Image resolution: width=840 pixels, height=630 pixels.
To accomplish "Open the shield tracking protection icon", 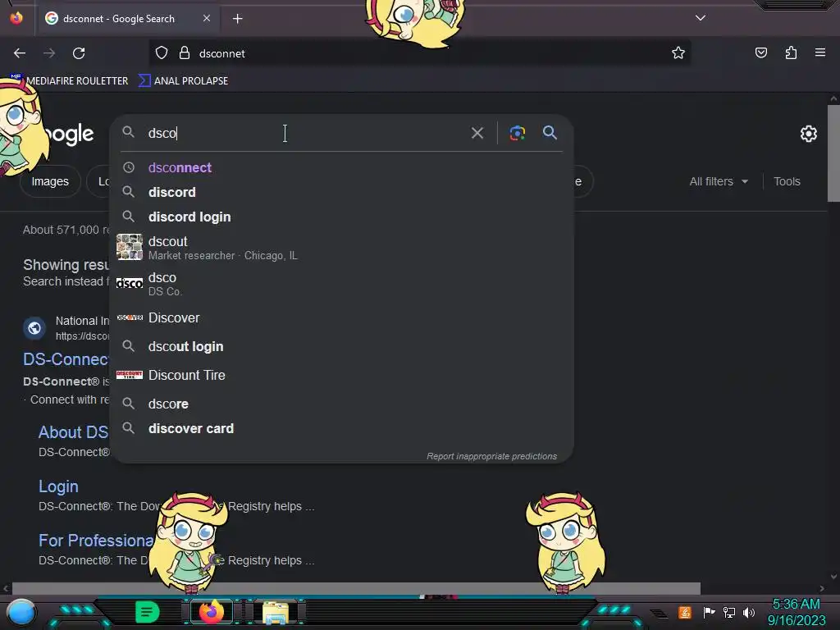I will click(x=162, y=52).
